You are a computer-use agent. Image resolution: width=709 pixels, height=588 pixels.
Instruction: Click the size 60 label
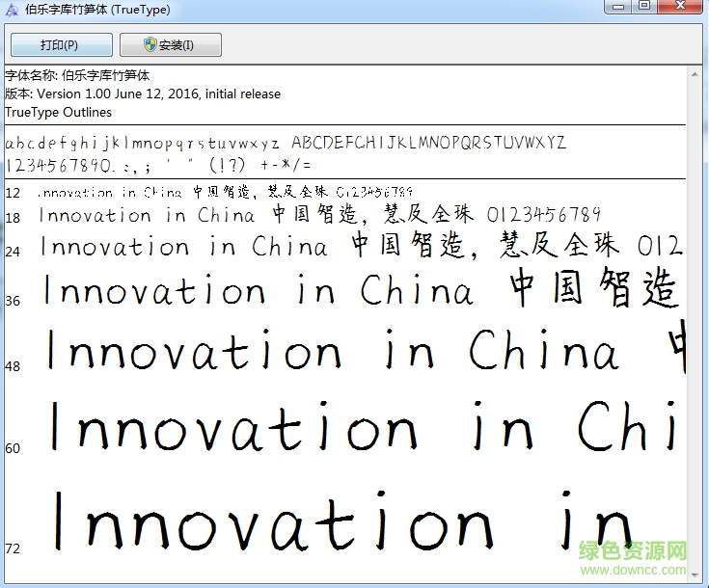coord(13,448)
